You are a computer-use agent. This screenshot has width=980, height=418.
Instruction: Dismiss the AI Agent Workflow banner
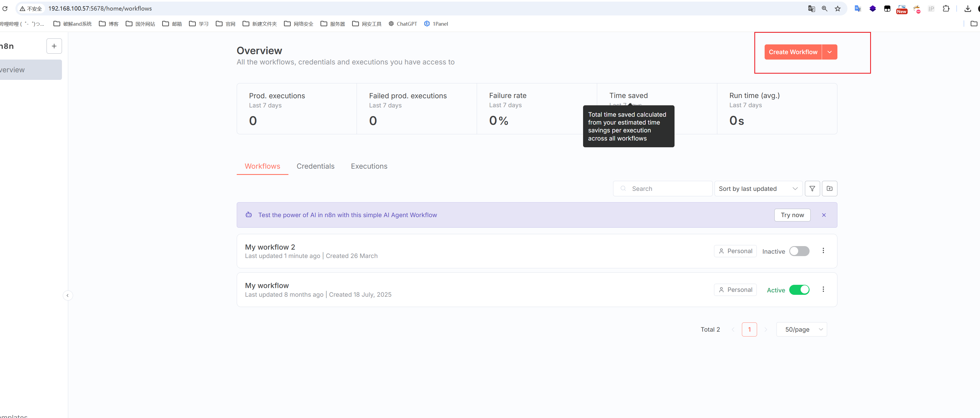[824, 215]
